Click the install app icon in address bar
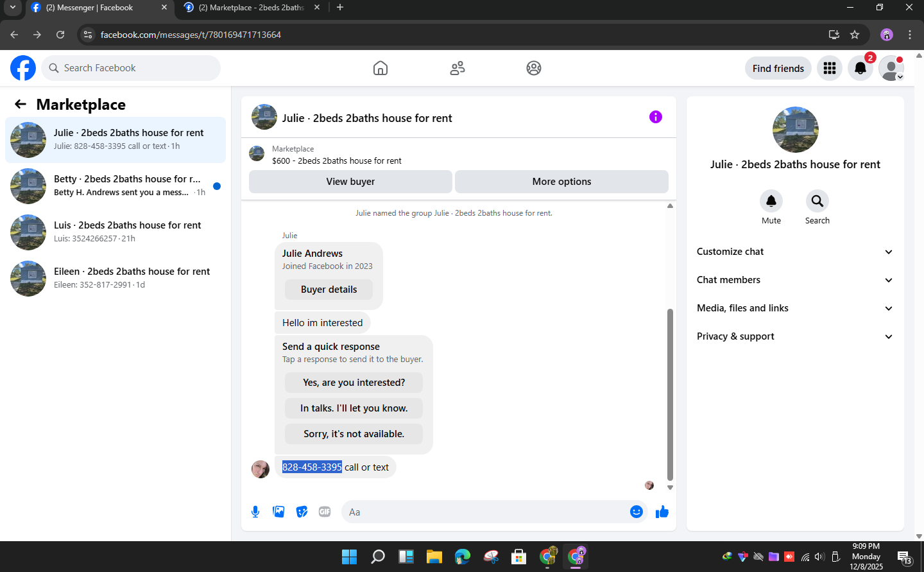The width and height of the screenshot is (924, 572). click(834, 35)
